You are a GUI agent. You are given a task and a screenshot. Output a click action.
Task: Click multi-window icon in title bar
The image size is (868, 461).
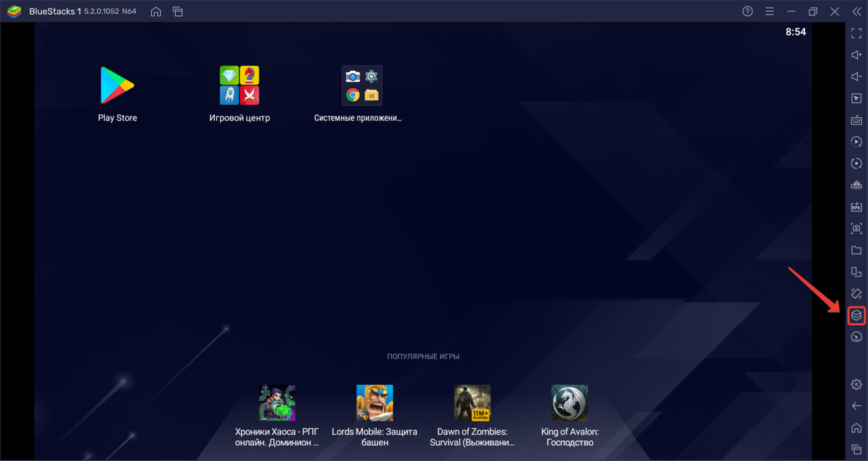click(x=178, y=12)
